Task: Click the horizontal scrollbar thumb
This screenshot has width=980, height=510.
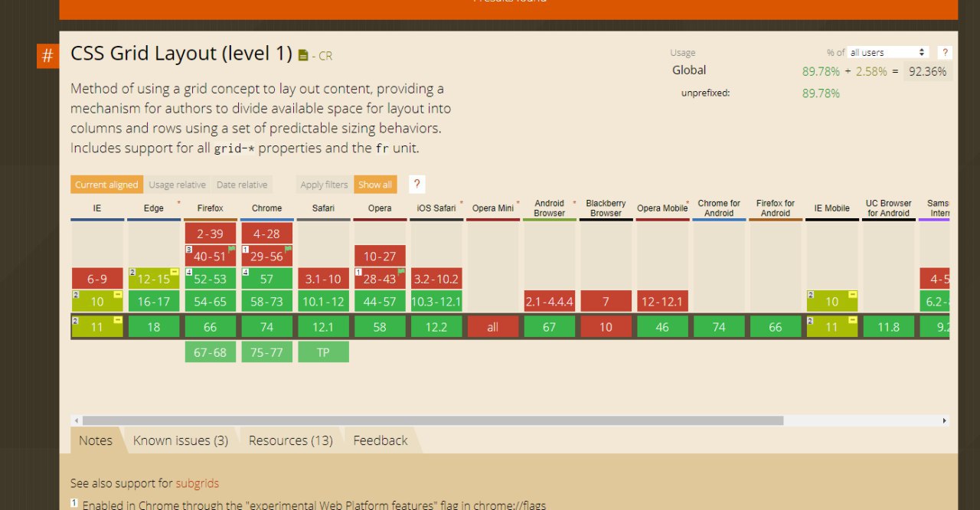Action: (433, 420)
